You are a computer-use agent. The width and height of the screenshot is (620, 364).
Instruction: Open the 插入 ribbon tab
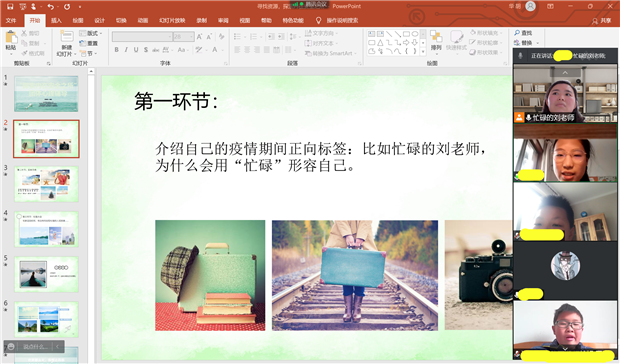click(56, 21)
